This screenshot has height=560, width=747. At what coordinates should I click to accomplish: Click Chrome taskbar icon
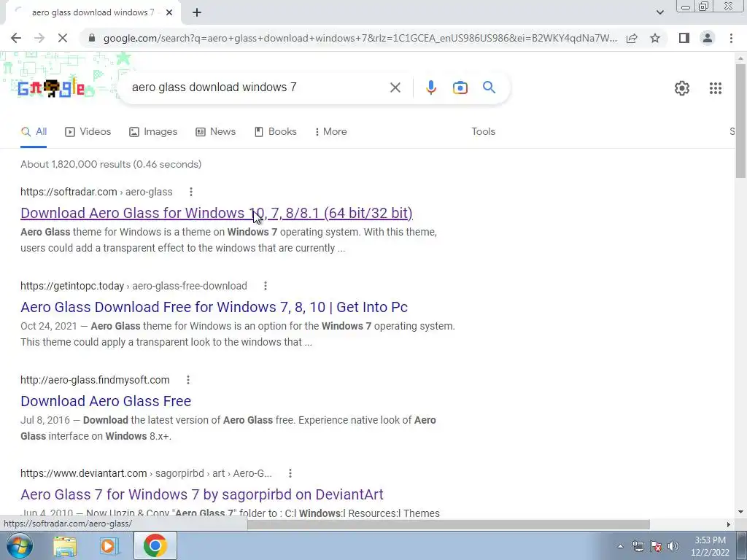tap(155, 545)
